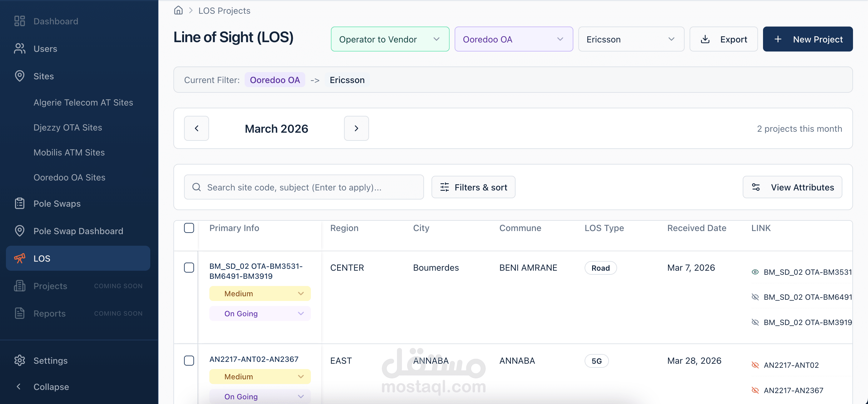Expand the Ooredoo OA operator dropdown
Screen dimensions: 868x404
(x=514, y=39)
